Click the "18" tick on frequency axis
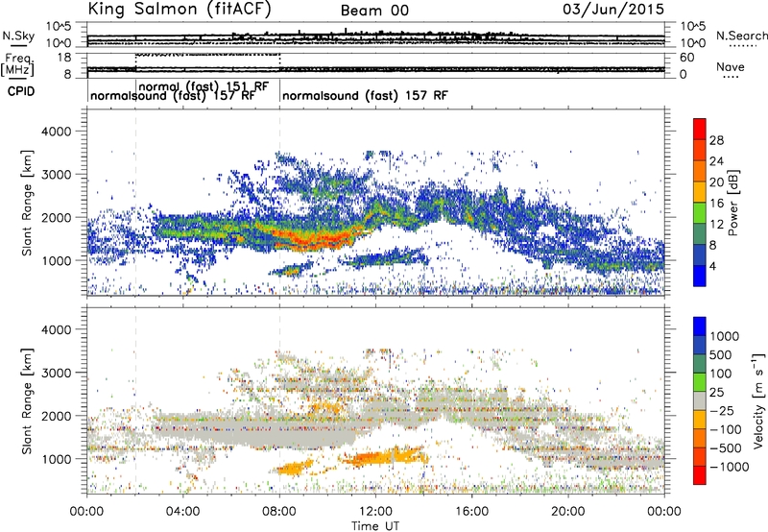The height and width of the screenshot is (532, 768). tap(64, 58)
